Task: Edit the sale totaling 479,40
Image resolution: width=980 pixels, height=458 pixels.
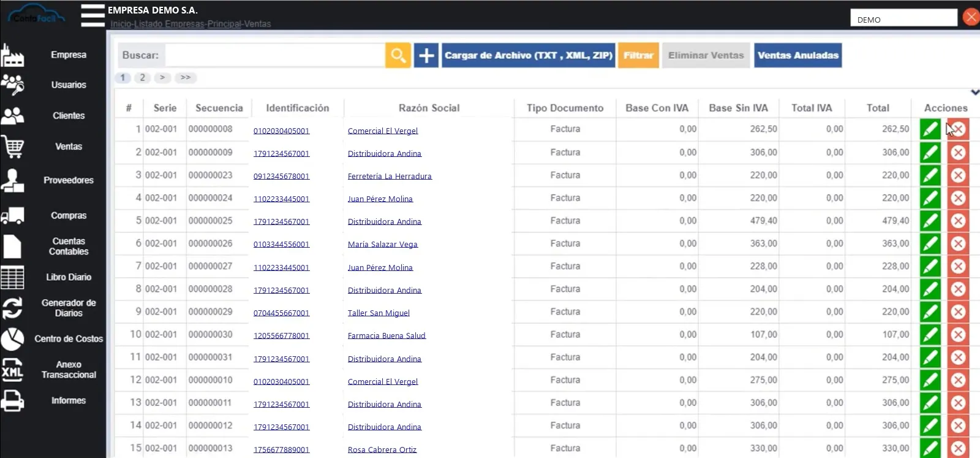Action: point(930,221)
